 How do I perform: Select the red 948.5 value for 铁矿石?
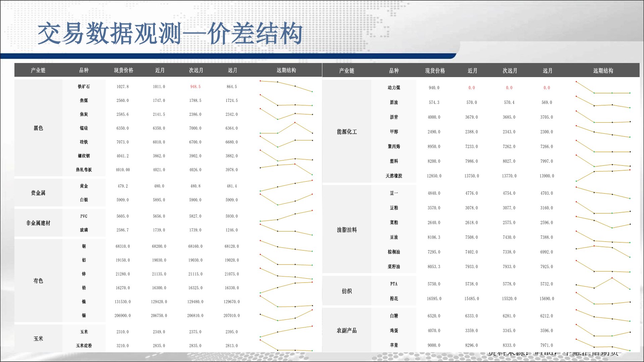tap(195, 86)
